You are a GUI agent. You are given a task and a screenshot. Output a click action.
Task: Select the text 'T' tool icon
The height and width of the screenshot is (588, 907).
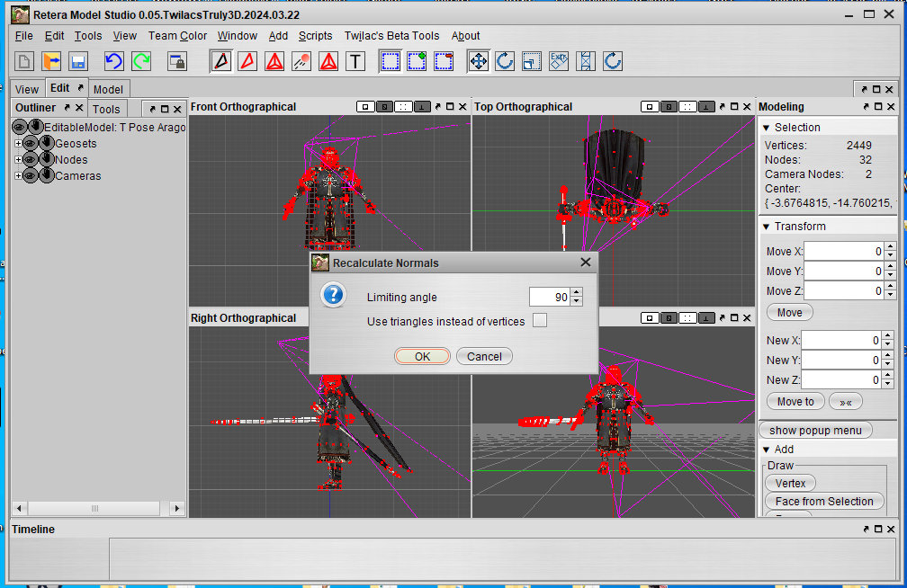355,61
